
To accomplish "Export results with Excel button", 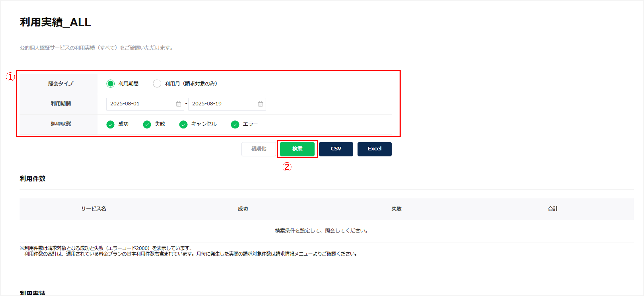I will pyautogui.click(x=374, y=149).
